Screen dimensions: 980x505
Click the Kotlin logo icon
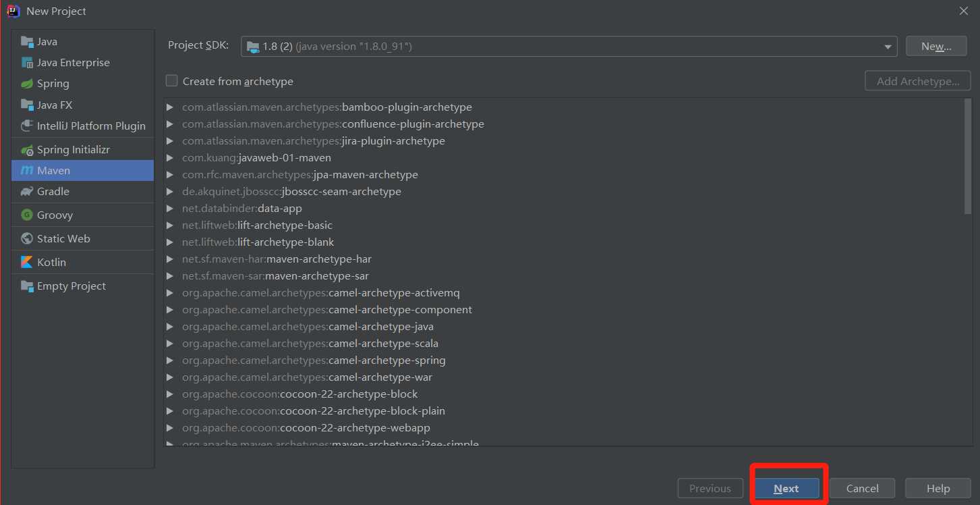click(27, 262)
